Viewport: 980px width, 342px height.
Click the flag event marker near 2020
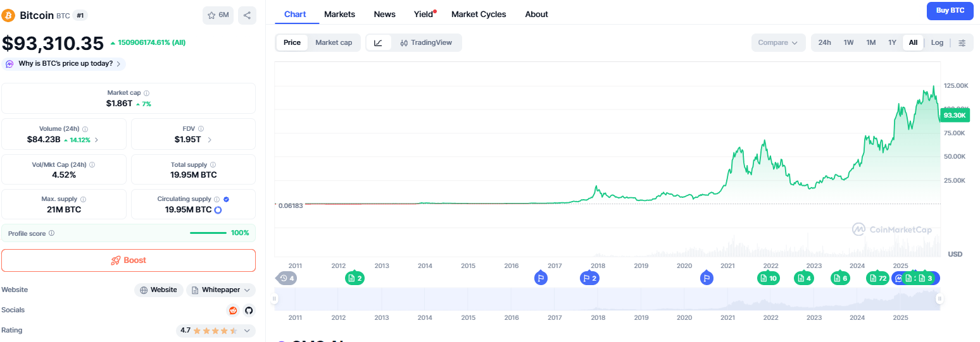[x=707, y=278]
